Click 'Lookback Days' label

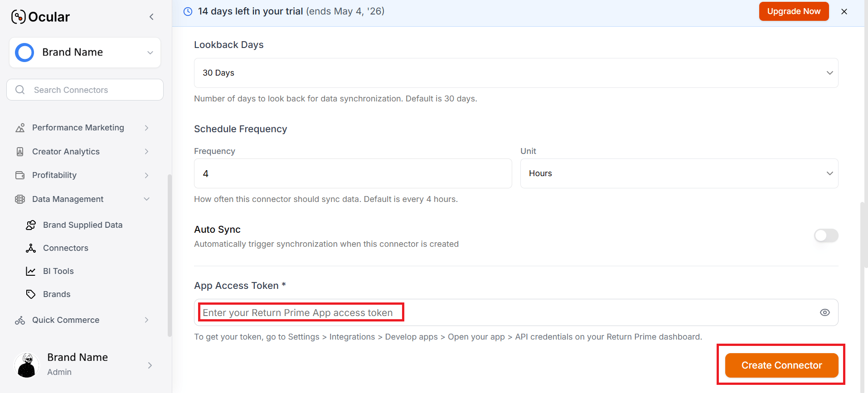(x=229, y=45)
